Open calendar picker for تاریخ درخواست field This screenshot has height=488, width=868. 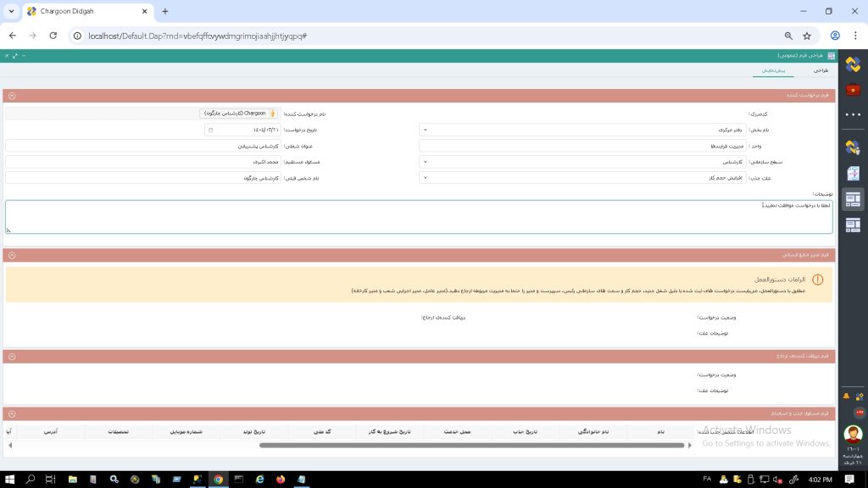point(211,130)
